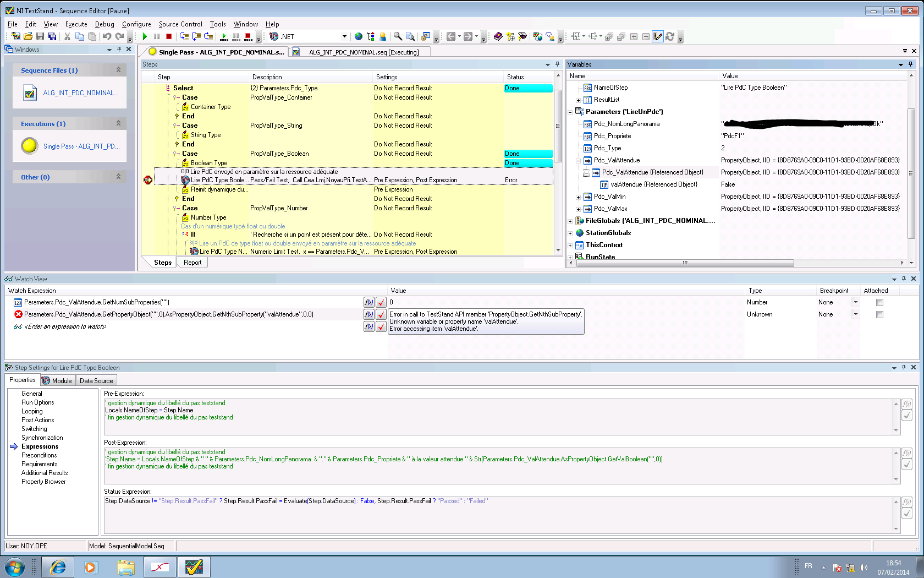Image resolution: width=924 pixels, height=578 pixels.
Task: Expand the Pdc_ValMax variable node
Action: pos(578,209)
